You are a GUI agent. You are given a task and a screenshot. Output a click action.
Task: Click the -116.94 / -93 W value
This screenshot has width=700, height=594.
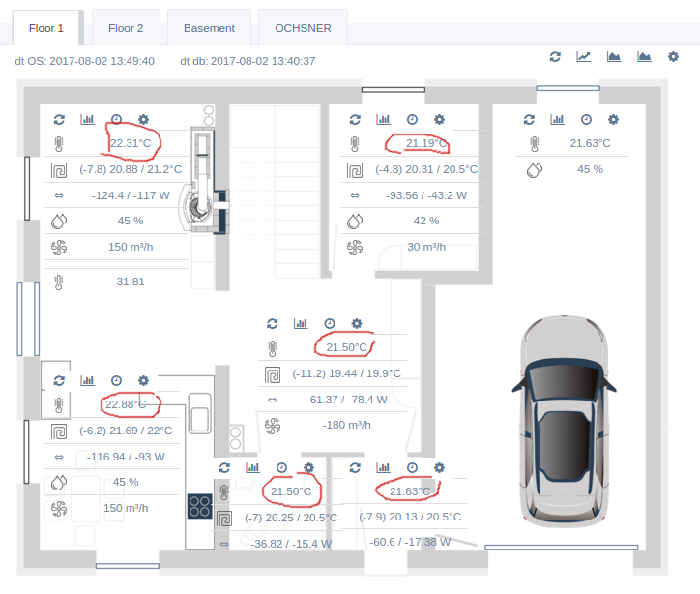[126, 457]
